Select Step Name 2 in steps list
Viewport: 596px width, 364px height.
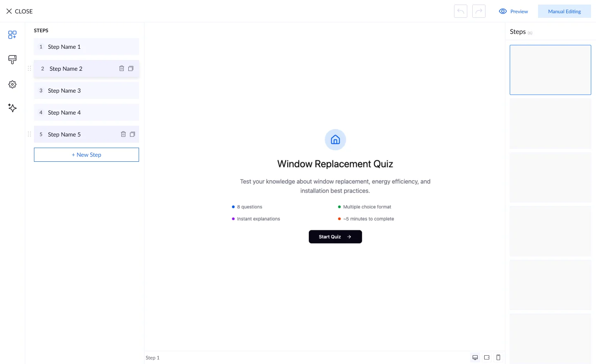click(x=87, y=69)
